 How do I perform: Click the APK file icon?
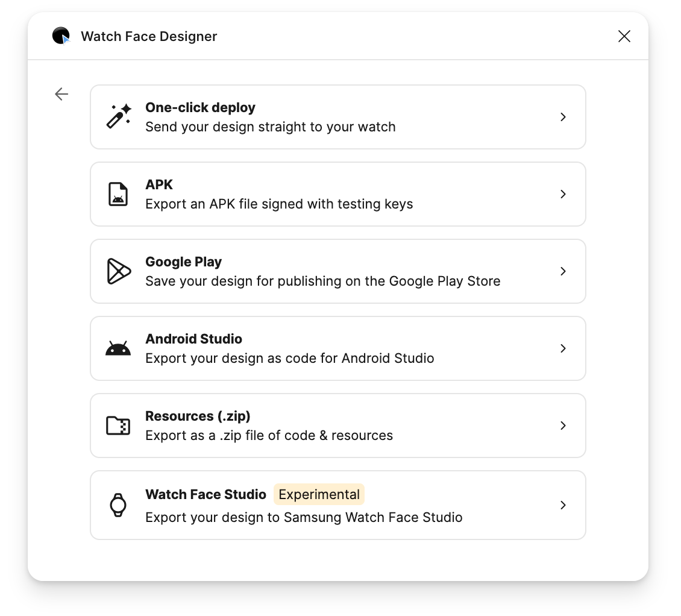[x=118, y=193]
